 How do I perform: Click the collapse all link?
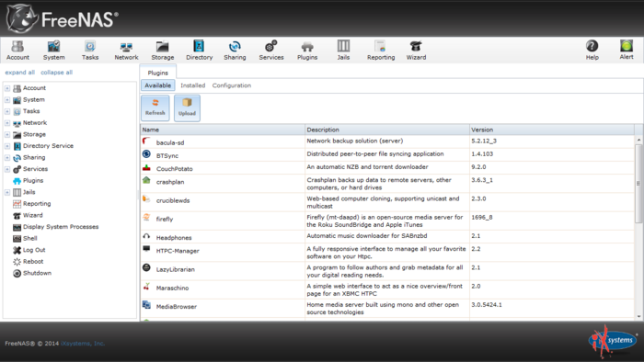point(56,73)
